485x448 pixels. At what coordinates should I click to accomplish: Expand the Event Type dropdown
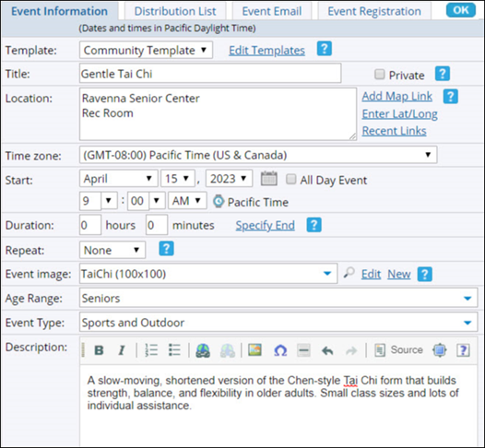click(278, 323)
